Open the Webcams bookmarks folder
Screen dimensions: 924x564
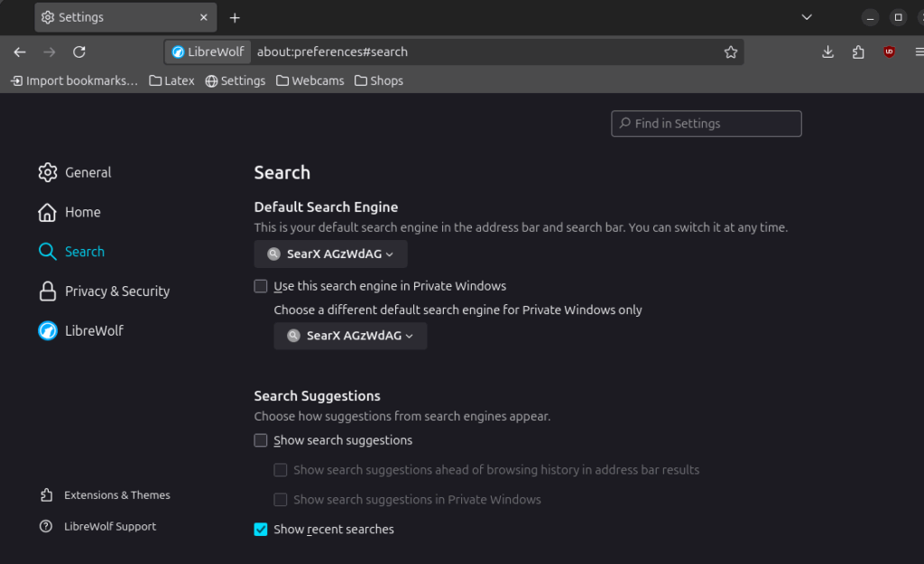310,81
